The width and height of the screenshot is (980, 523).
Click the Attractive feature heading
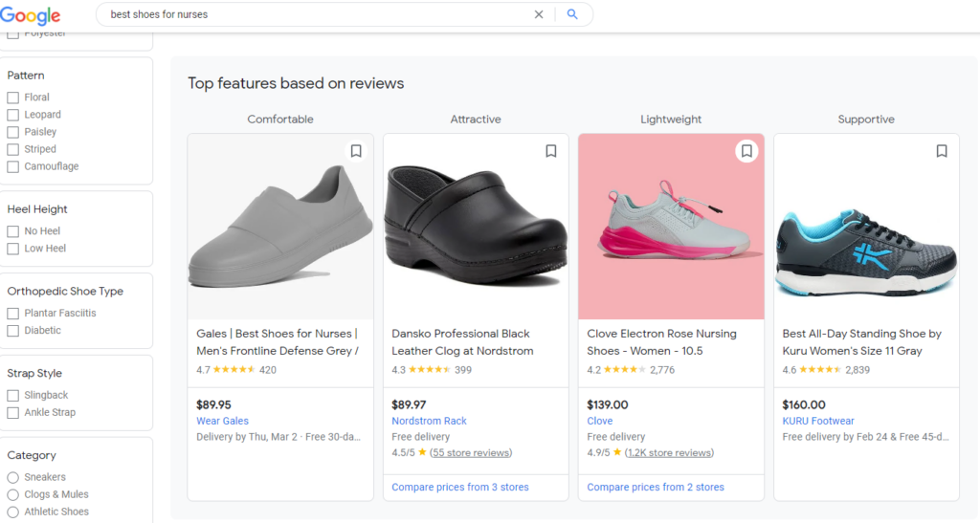pos(476,120)
